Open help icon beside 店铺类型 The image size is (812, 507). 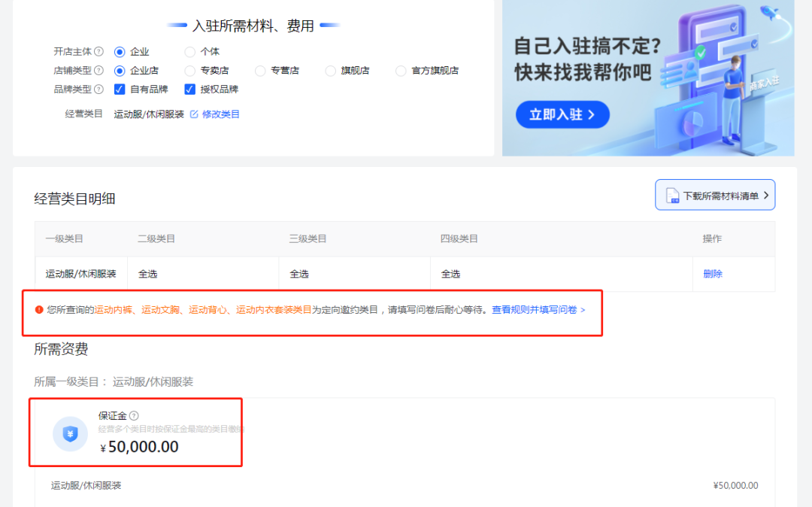pos(99,71)
